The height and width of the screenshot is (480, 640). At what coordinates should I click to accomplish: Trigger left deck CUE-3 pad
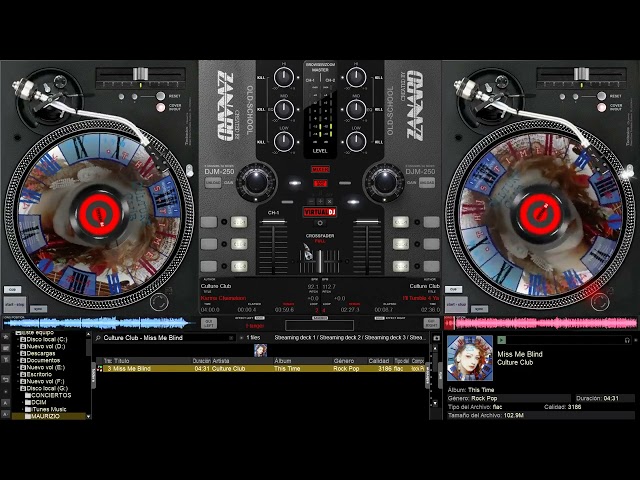pos(239,266)
